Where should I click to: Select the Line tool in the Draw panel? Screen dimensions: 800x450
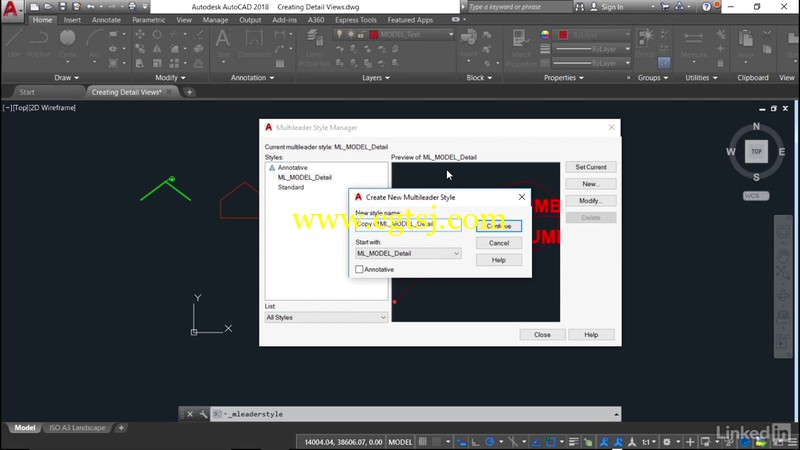click(x=14, y=41)
